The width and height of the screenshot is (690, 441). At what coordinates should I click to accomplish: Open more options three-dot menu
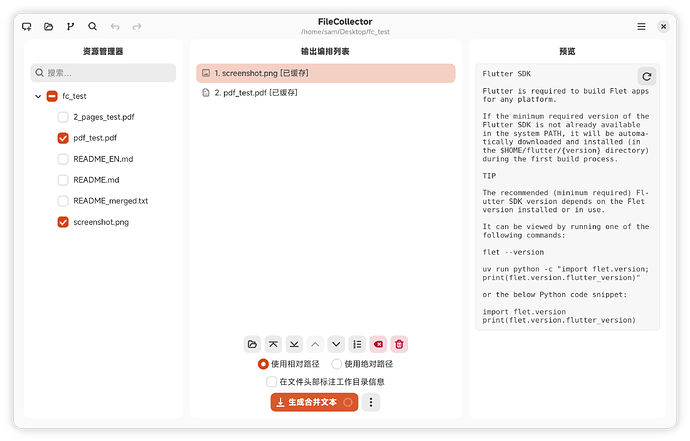371,402
